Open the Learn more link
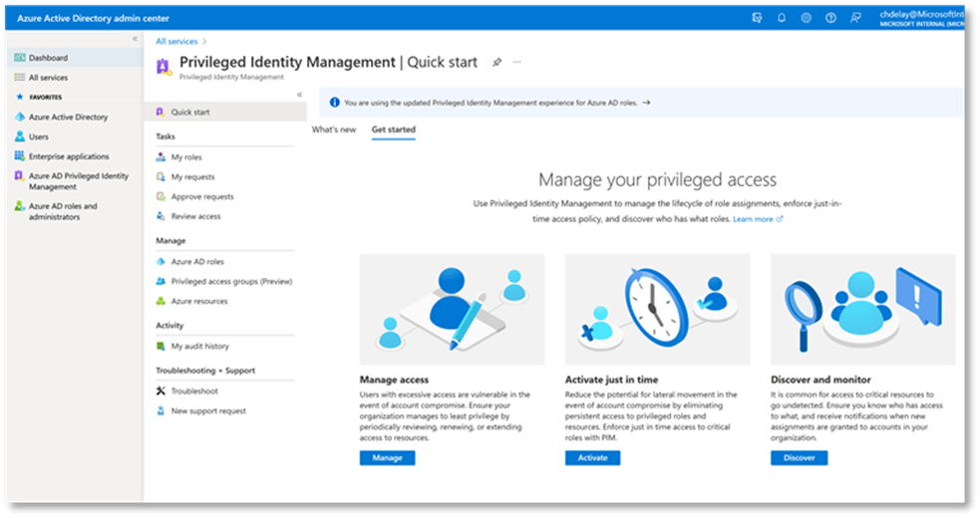 (757, 219)
